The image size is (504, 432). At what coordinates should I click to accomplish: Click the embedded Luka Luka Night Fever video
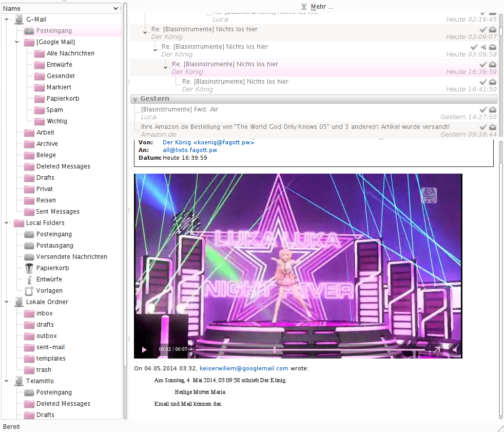coord(298,266)
